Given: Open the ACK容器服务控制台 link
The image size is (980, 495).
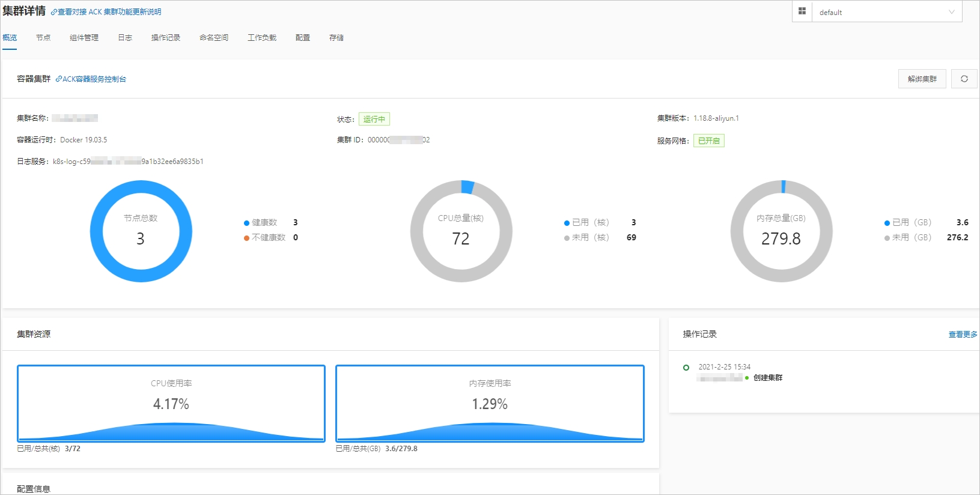Looking at the screenshot, I should (x=94, y=79).
